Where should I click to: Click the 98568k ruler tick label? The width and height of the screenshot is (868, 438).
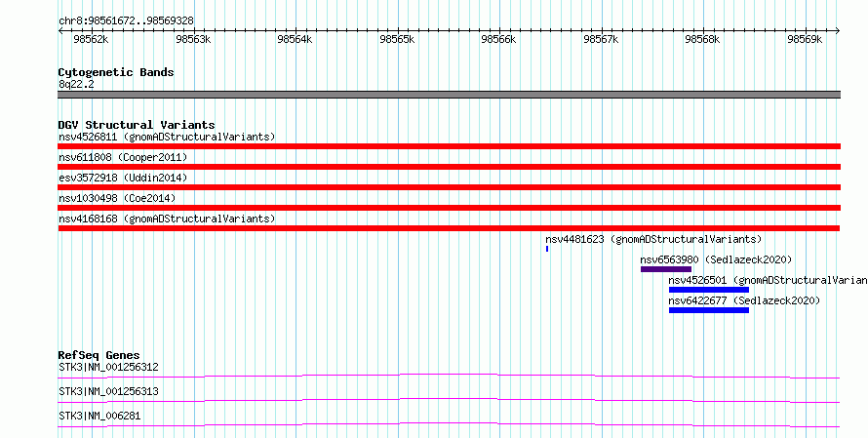click(x=703, y=39)
